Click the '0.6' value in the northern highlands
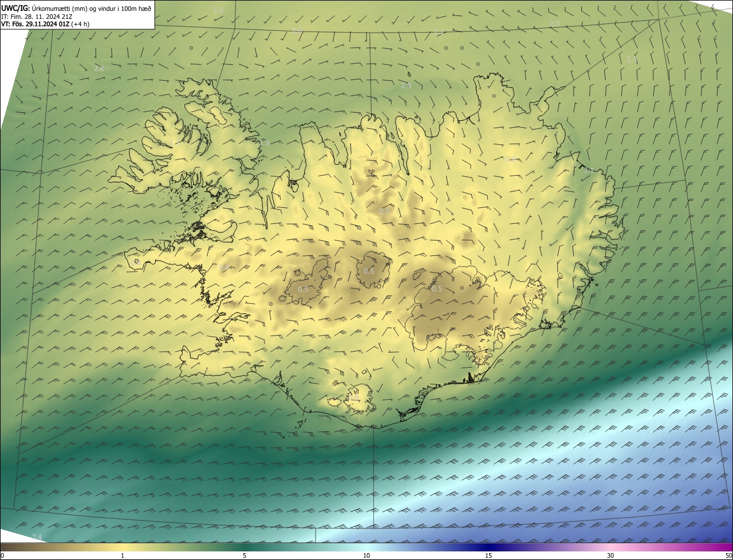733x560 pixels. [384, 211]
